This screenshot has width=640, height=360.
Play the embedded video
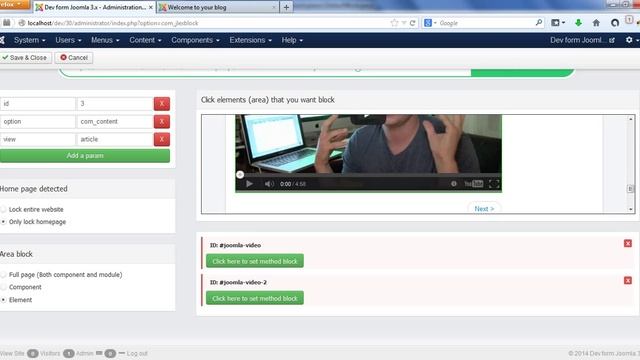coord(249,184)
